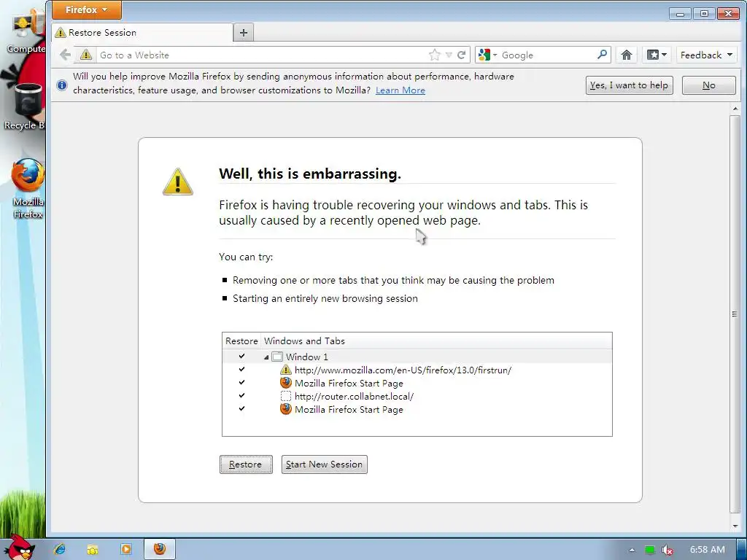Open a new tab with plus button
The image size is (747, 560).
244,33
